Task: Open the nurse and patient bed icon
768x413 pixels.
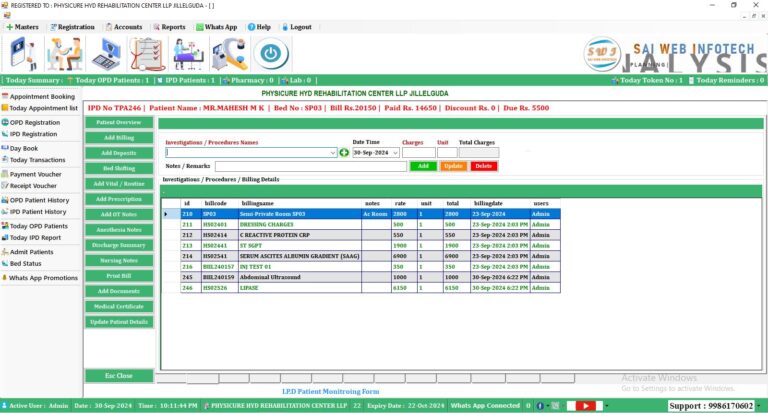Action: (x=188, y=54)
